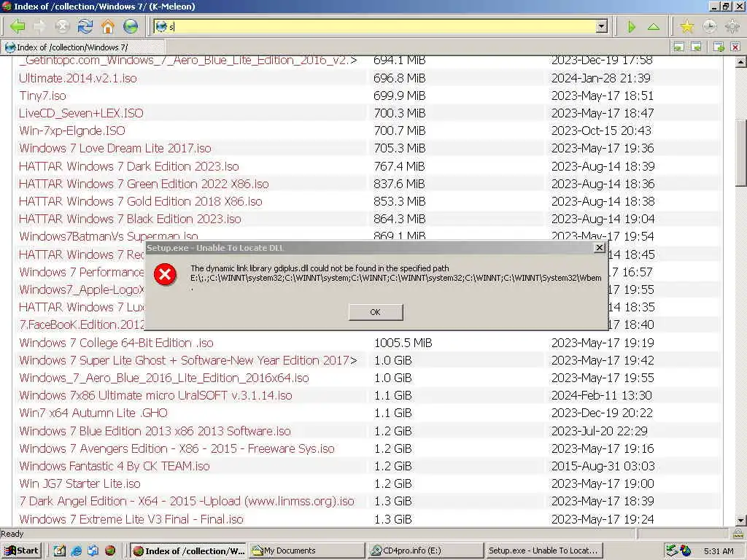Click the 5:31 AM system clock
747x560 pixels.
click(x=719, y=551)
